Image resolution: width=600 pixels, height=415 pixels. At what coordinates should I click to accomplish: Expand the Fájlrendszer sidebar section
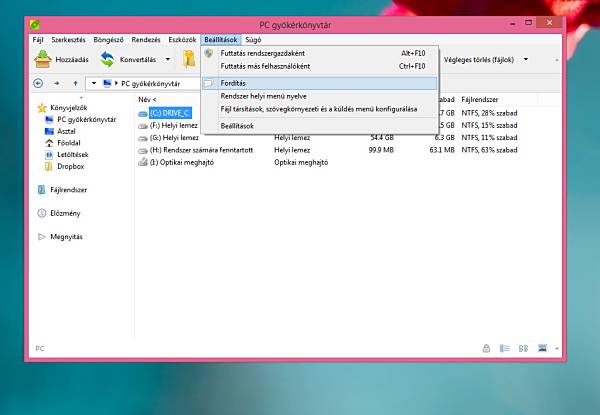69,189
